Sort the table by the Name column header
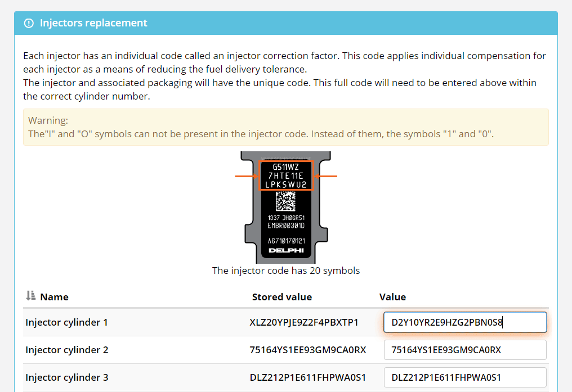 (54, 297)
